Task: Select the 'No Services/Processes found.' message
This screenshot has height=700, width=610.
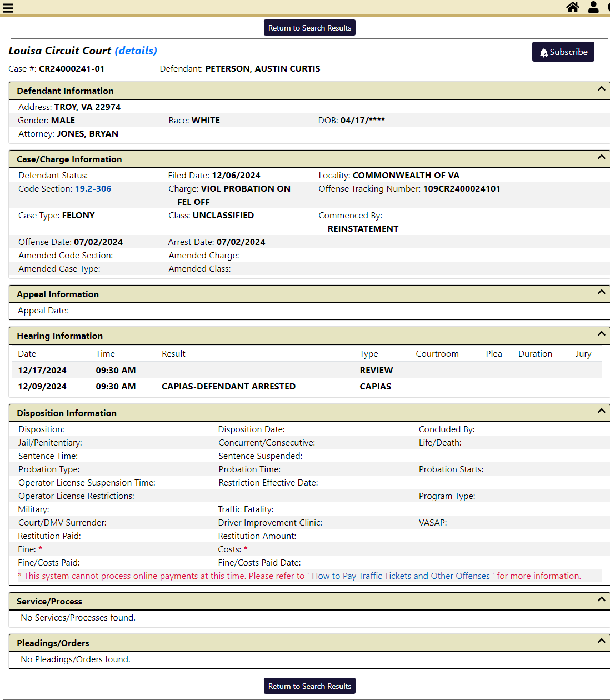Action: click(78, 618)
